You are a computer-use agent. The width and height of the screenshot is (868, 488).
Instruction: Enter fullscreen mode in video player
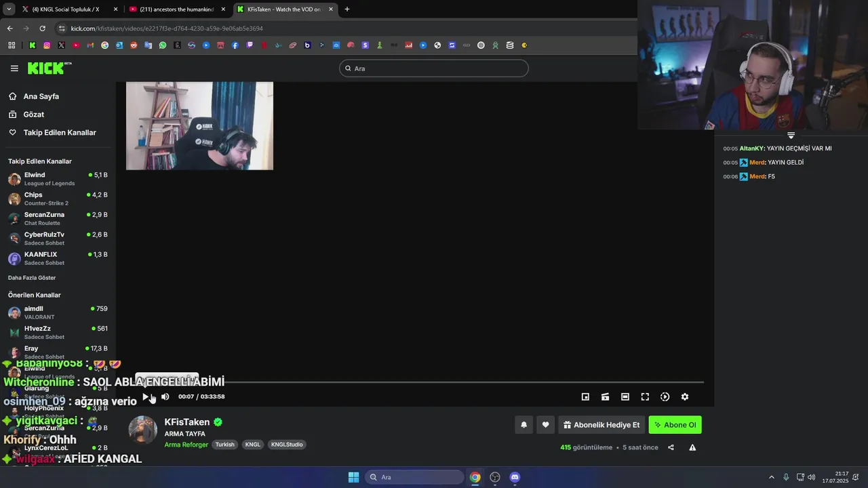[x=645, y=396]
